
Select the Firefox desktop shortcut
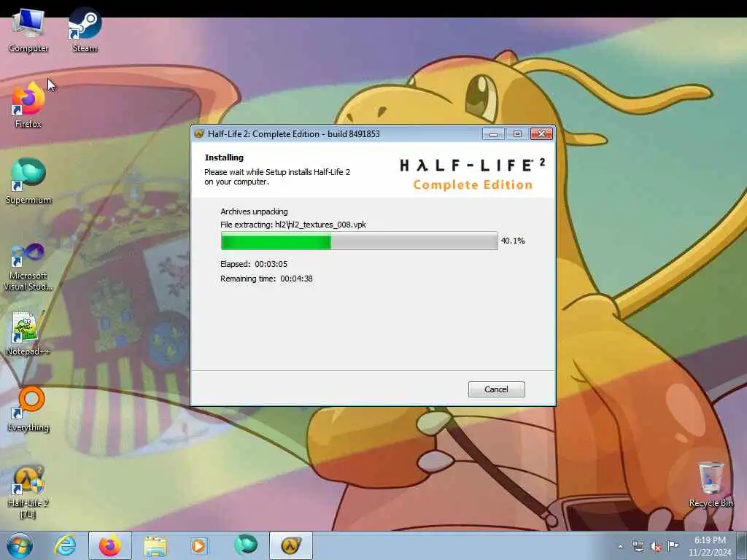(28, 106)
